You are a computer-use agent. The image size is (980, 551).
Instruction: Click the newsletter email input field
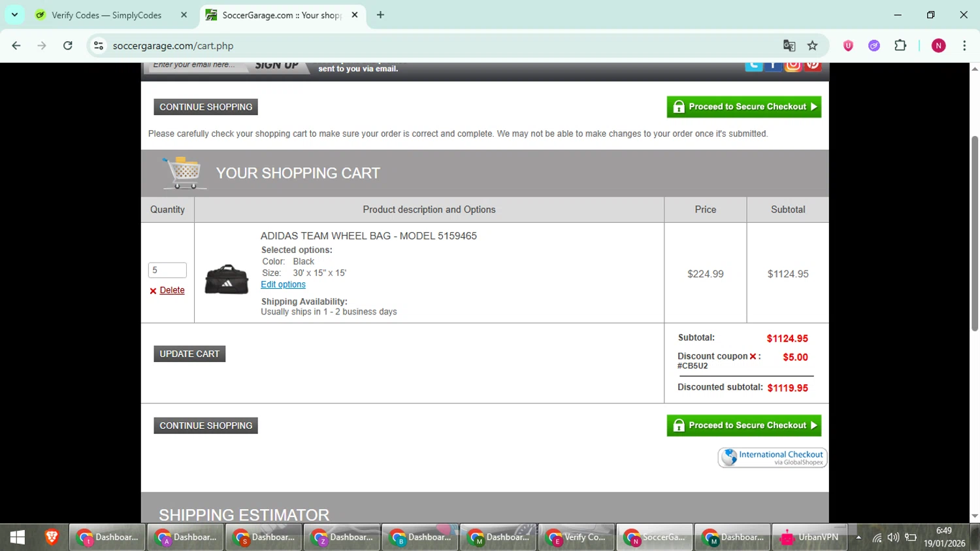[x=197, y=65]
